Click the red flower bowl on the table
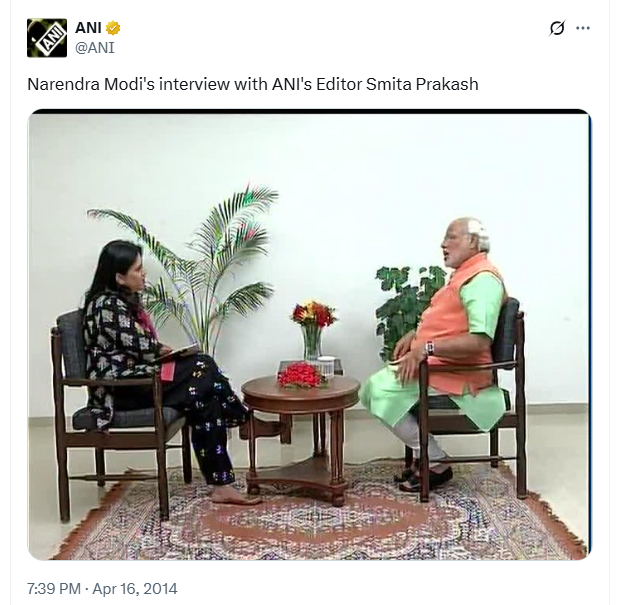Image resolution: width=637 pixels, height=605 pixels. [x=301, y=374]
